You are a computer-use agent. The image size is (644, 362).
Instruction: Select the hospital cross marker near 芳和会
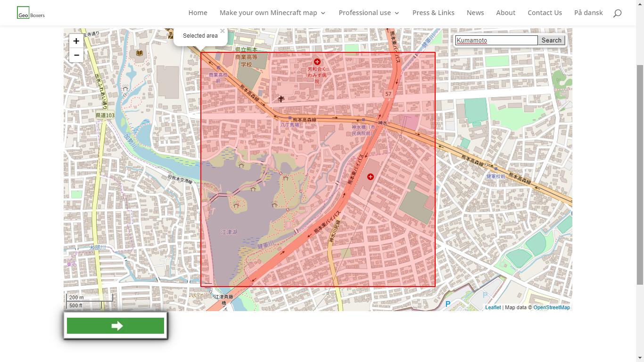(x=317, y=61)
